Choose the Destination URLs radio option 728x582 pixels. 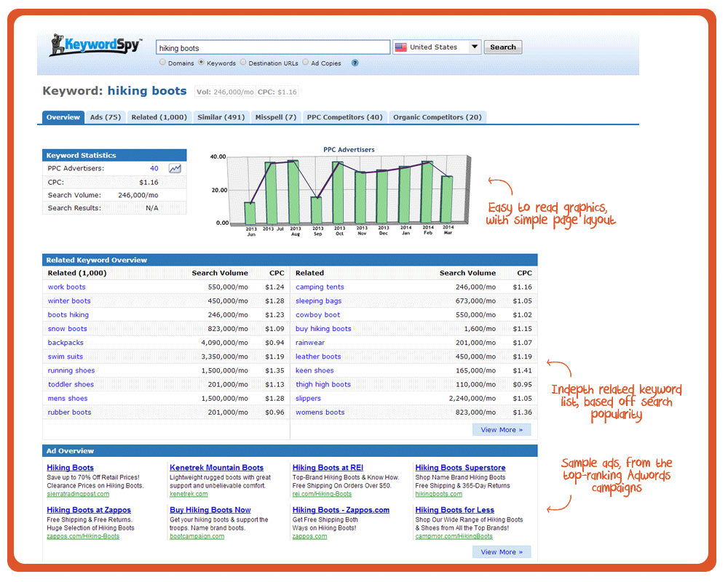[x=243, y=63]
